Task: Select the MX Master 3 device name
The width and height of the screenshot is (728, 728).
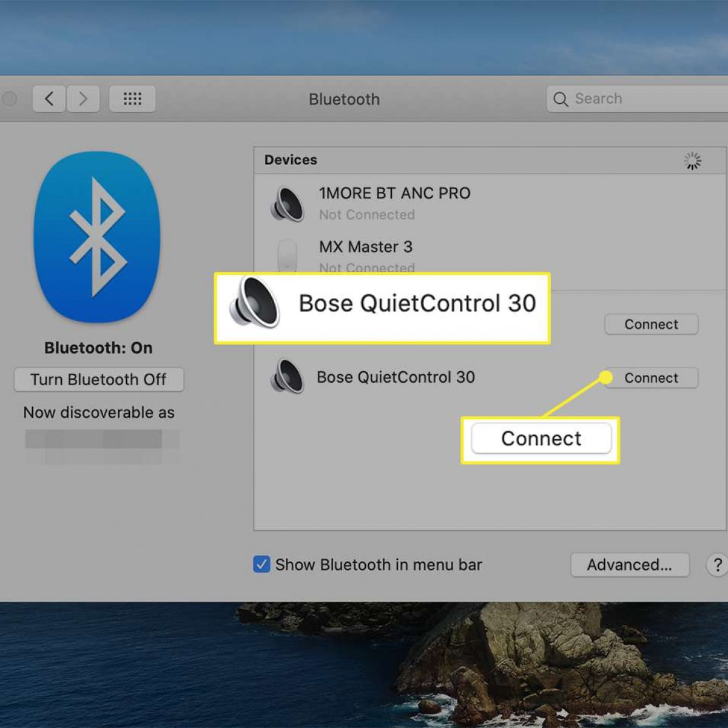Action: coord(365,247)
